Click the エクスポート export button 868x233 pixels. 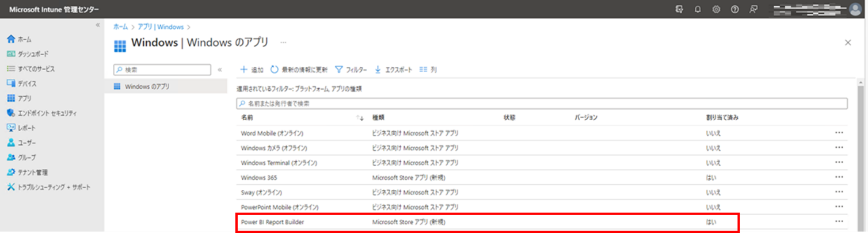[393, 70]
